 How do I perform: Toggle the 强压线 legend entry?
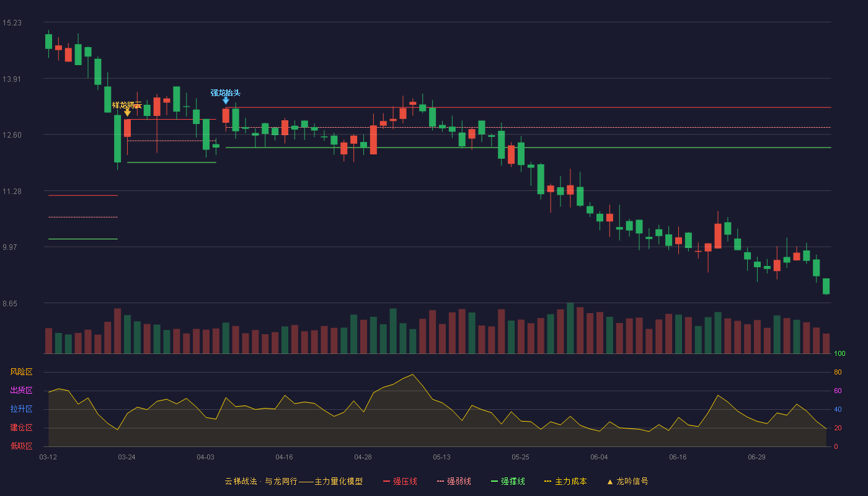coord(400,481)
